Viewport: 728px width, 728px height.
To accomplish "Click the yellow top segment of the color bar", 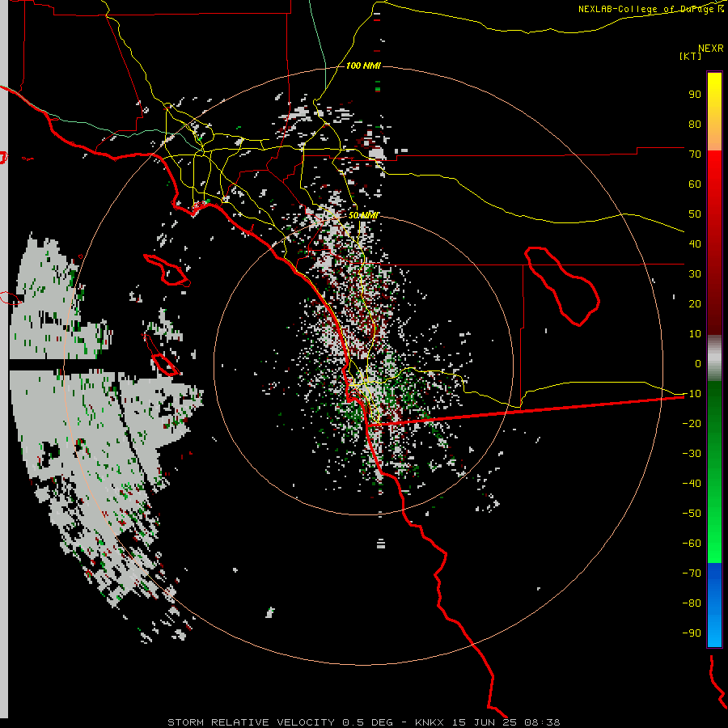I will [x=714, y=112].
